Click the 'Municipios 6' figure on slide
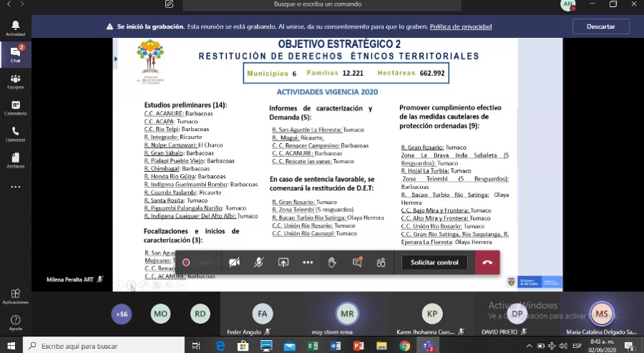The width and height of the screenshot is (644, 353). click(x=271, y=74)
